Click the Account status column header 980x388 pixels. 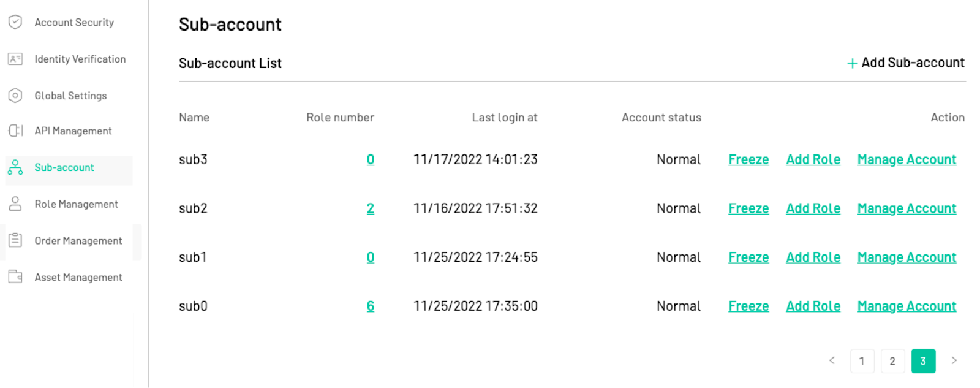coord(661,117)
